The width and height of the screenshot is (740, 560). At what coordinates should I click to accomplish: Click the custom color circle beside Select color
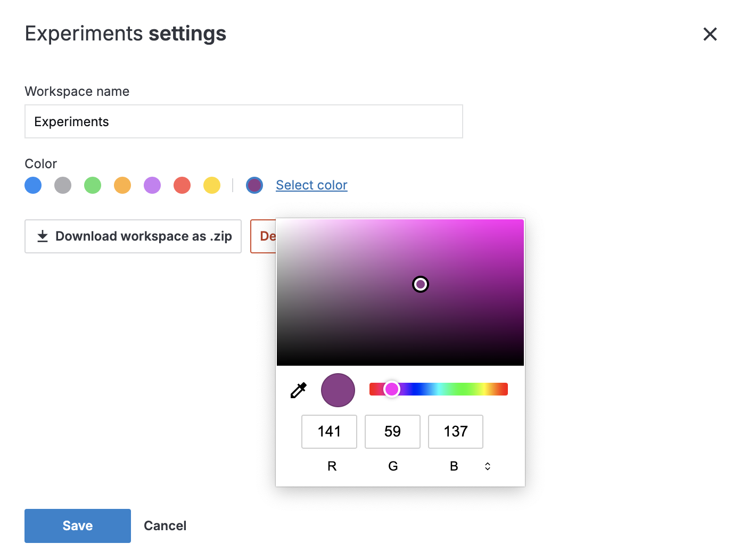254,185
